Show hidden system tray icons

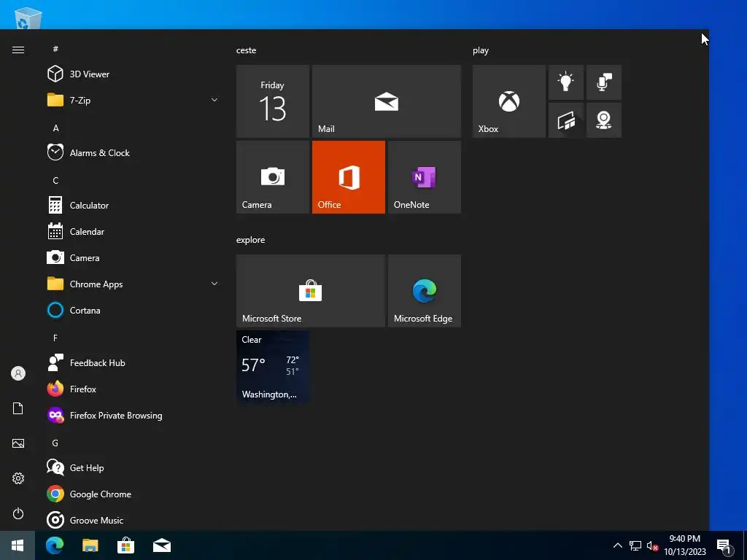(617, 545)
